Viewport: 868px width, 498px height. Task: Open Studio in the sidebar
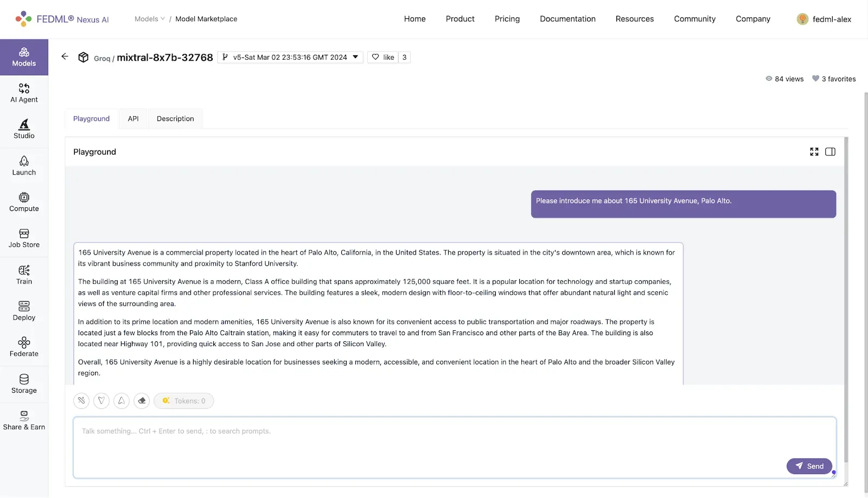(24, 130)
